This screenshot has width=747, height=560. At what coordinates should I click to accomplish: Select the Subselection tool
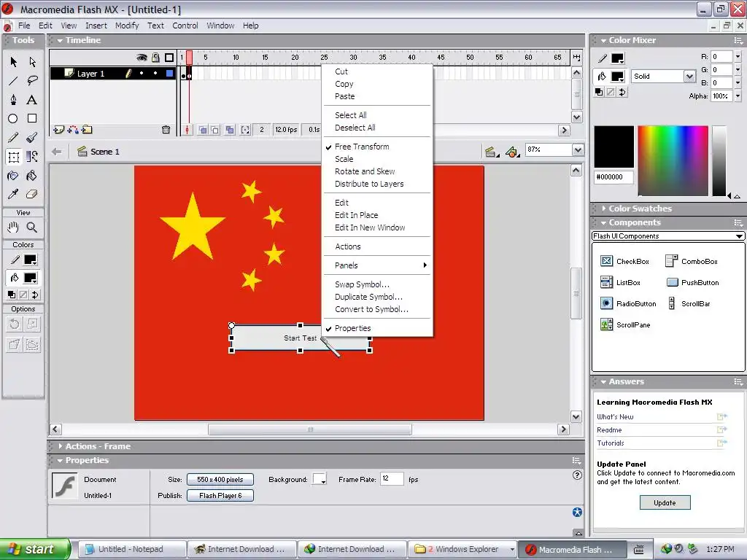click(x=32, y=62)
